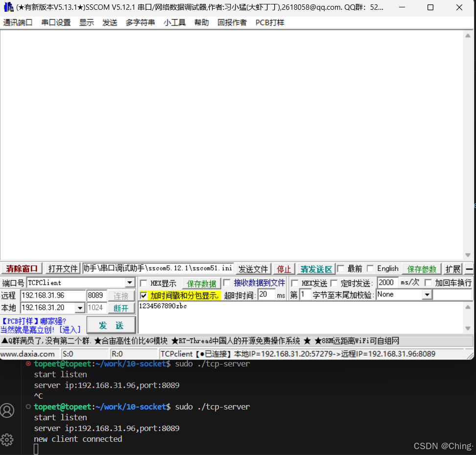Click 停止 button

click(x=284, y=269)
